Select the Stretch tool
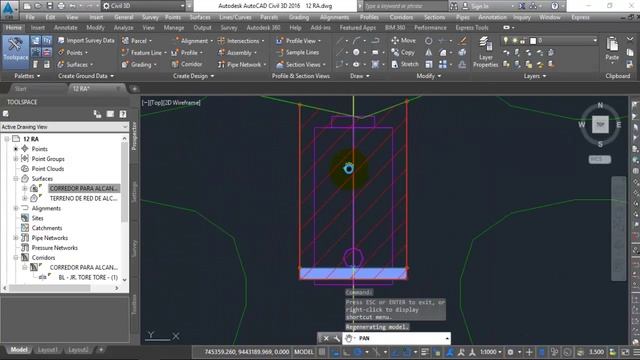The width and height of the screenshot is (640, 360). (x=405, y=64)
